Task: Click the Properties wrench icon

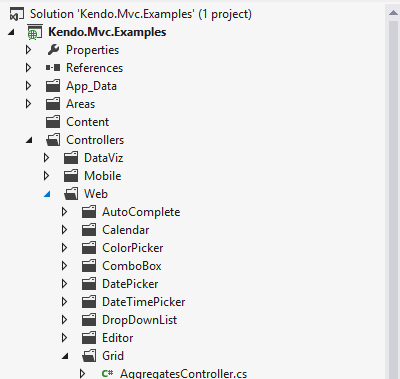Action: (x=53, y=50)
